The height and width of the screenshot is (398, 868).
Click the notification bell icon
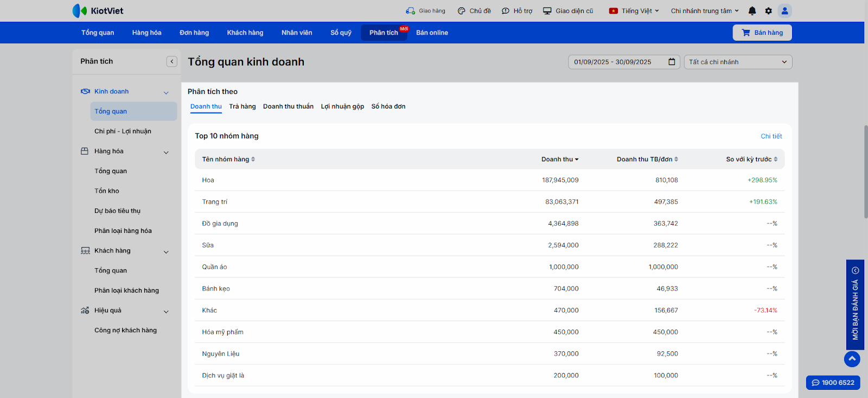(x=752, y=11)
